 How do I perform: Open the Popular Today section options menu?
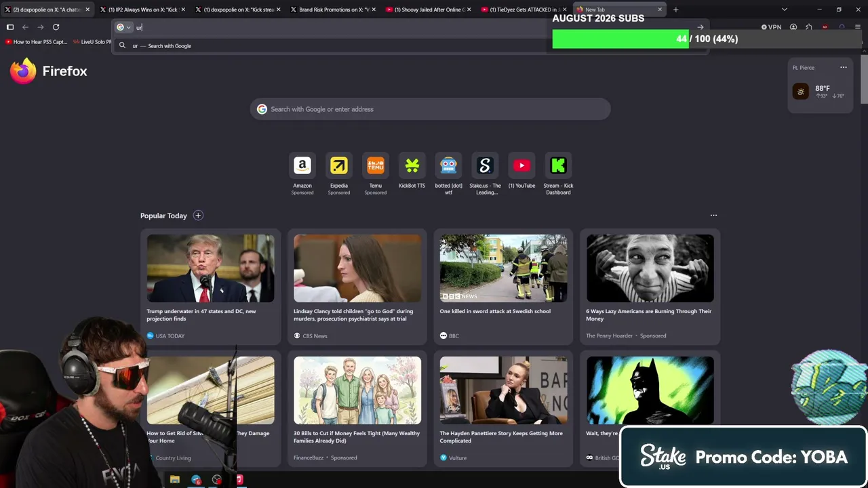pos(713,216)
